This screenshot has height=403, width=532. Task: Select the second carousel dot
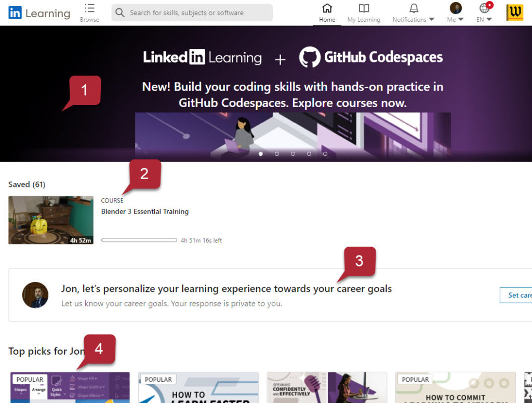[277, 154]
